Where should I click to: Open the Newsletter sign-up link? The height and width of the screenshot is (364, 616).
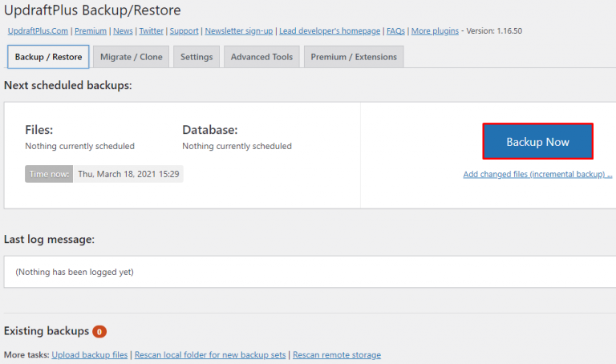tap(239, 31)
